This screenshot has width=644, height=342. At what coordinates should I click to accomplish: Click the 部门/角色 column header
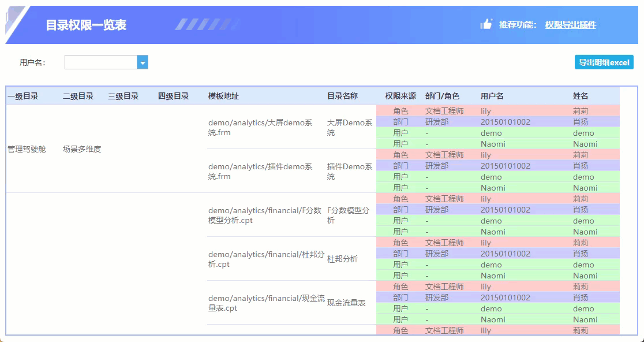(x=443, y=96)
